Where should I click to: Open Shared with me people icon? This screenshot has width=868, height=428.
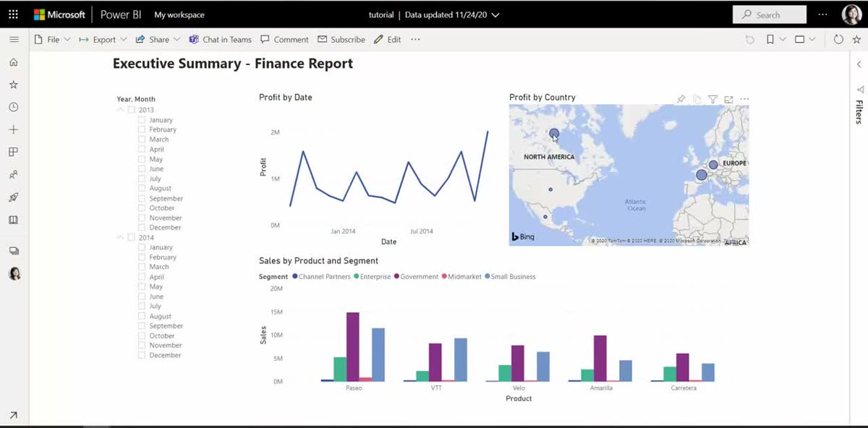13,174
